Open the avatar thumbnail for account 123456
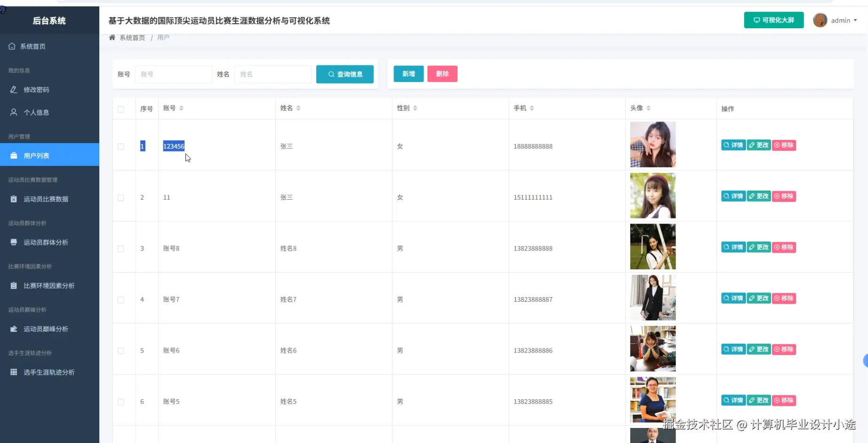868x443 pixels. click(653, 145)
